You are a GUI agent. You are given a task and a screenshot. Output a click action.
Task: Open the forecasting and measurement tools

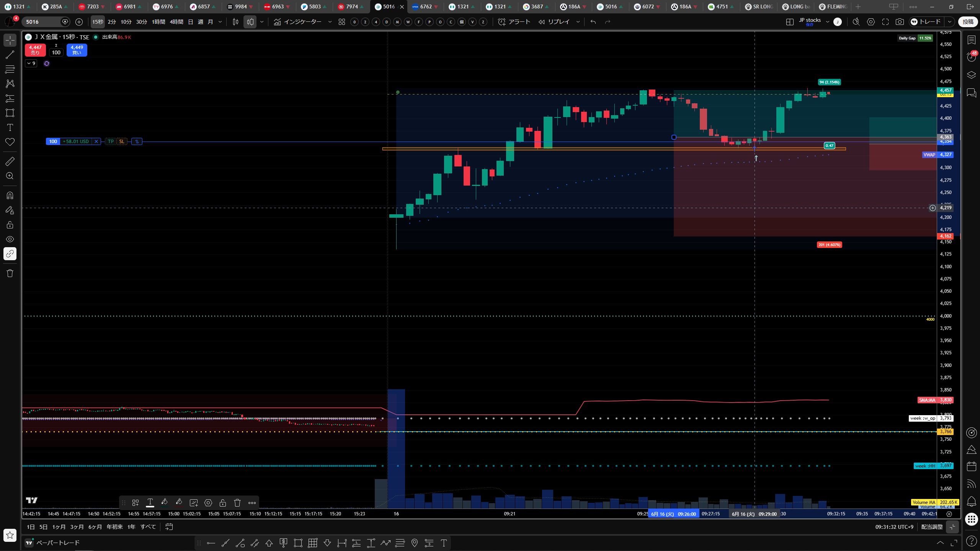coord(10,98)
